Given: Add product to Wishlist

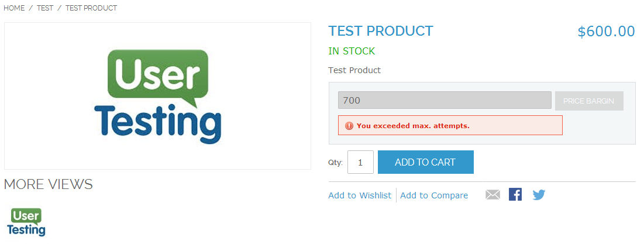Looking at the screenshot, I should click(x=360, y=195).
